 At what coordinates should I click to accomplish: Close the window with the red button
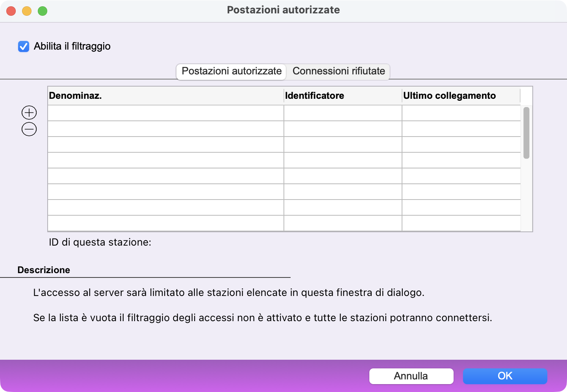click(11, 11)
